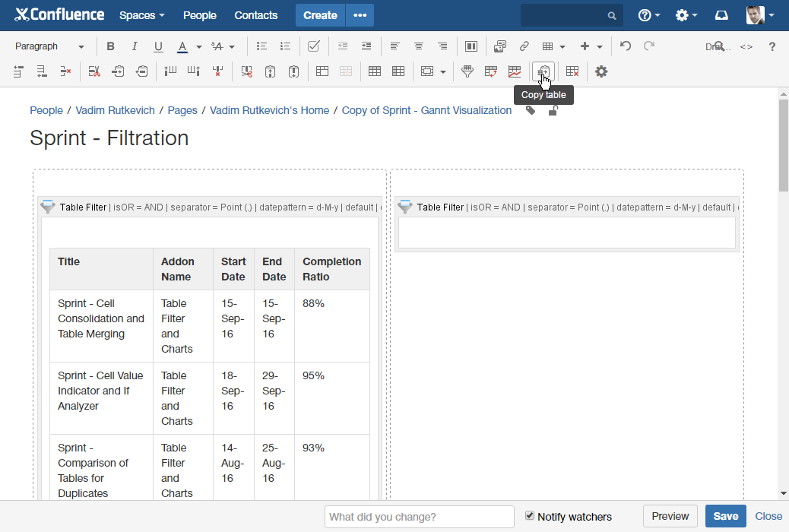
Task: Toggle underline formatting
Action: 158,46
